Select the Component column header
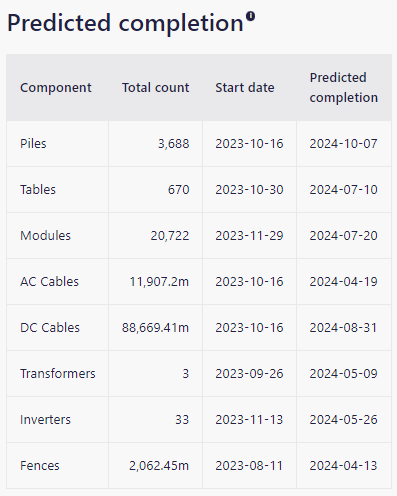Viewport: 397px width, 496px height. point(56,88)
